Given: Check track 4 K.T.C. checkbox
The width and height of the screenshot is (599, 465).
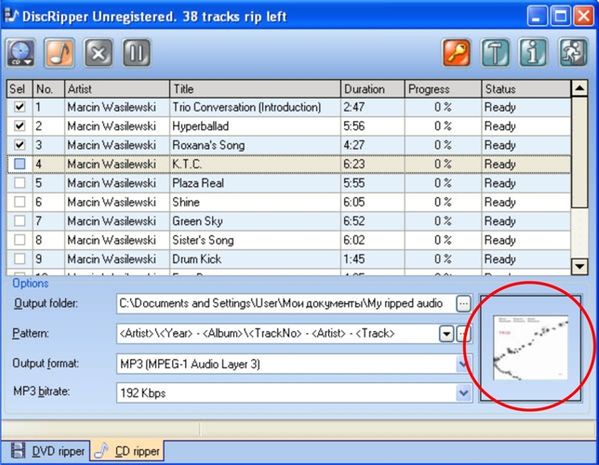Looking at the screenshot, I should coord(19,164).
